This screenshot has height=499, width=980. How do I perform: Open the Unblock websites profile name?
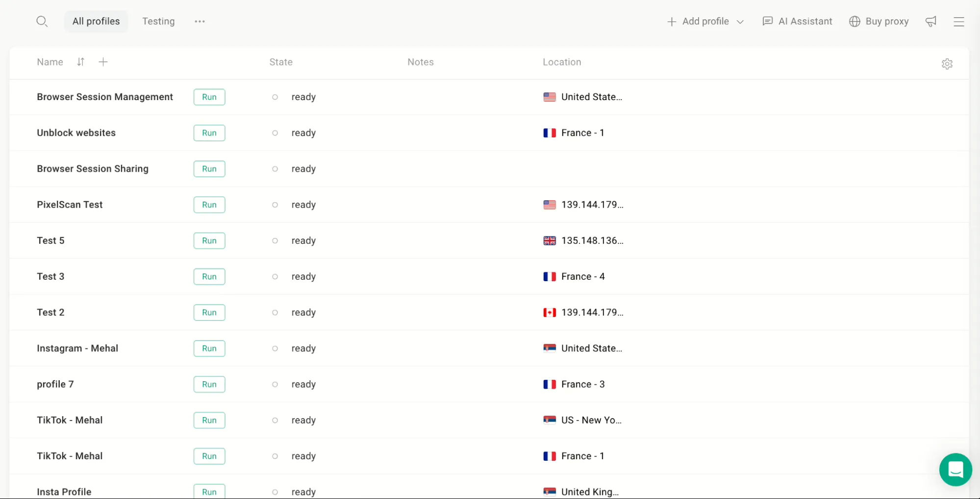point(76,132)
